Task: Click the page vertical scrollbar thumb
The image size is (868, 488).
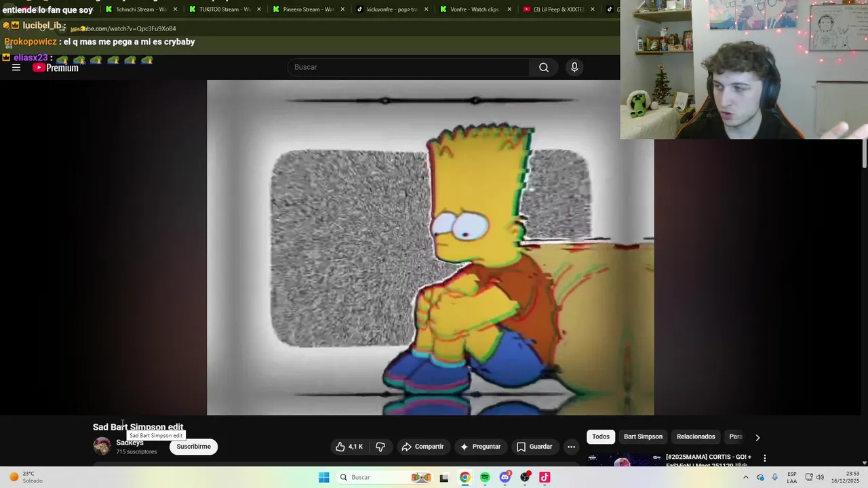Action: [865, 154]
